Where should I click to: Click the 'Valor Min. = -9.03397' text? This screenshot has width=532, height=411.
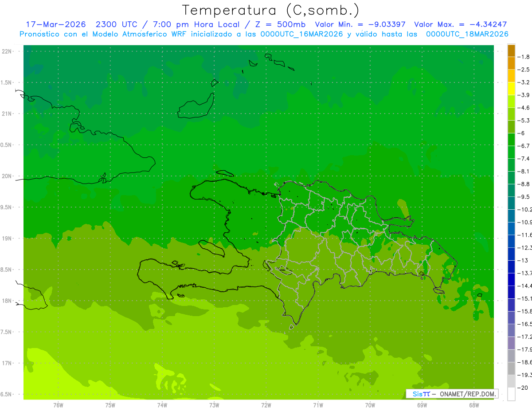point(360,24)
